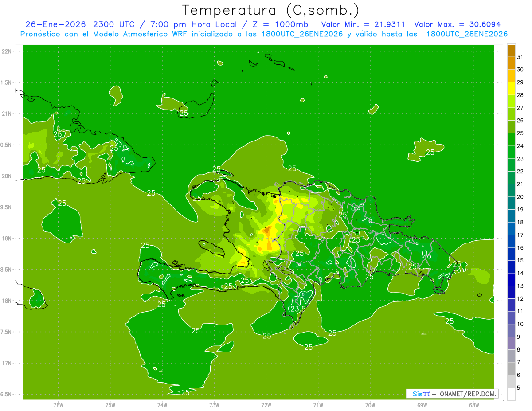Click the '22N' latitude axis label
The image size is (532, 411).
pyautogui.click(x=7, y=51)
